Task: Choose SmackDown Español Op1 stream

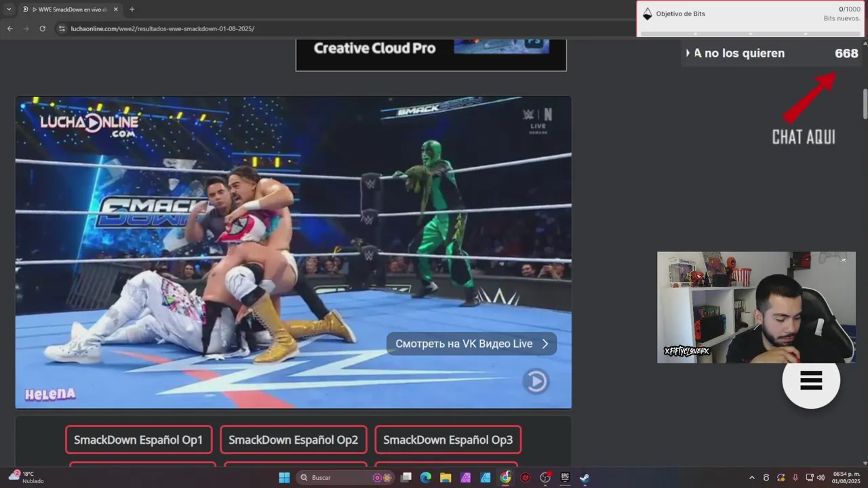Action: click(x=138, y=440)
